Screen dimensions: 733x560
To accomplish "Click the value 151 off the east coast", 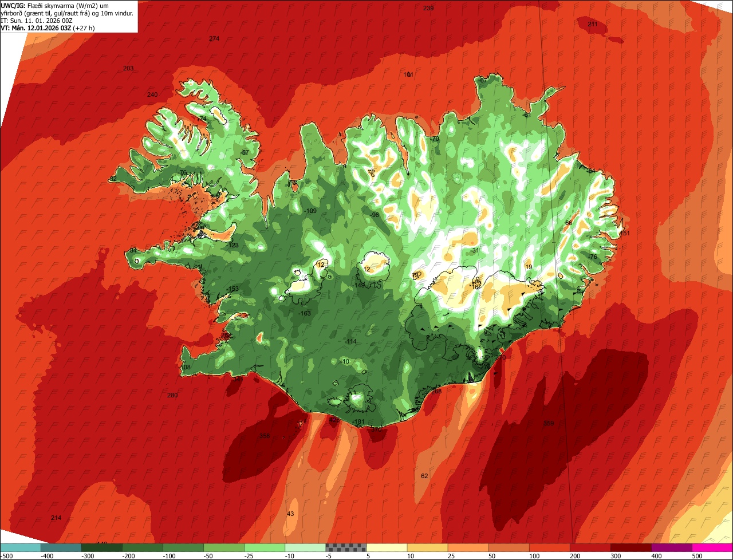I will [624, 233].
